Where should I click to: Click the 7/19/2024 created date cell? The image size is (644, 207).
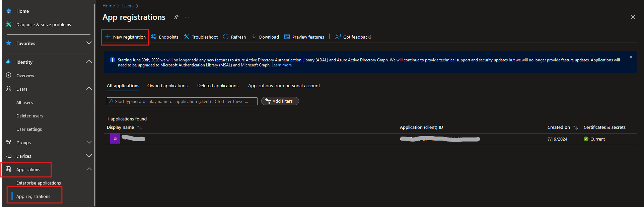557,139
